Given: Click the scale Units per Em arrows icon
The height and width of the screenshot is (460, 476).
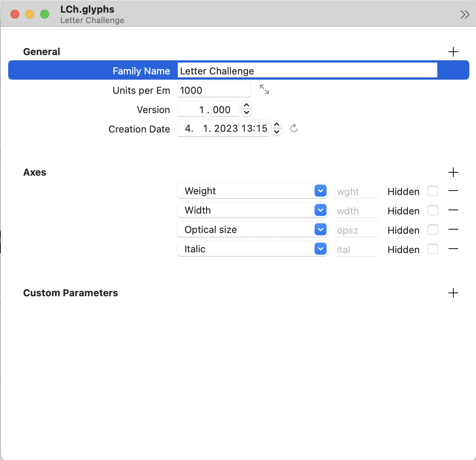Looking at the screenshot, I should tap(264, 89).
